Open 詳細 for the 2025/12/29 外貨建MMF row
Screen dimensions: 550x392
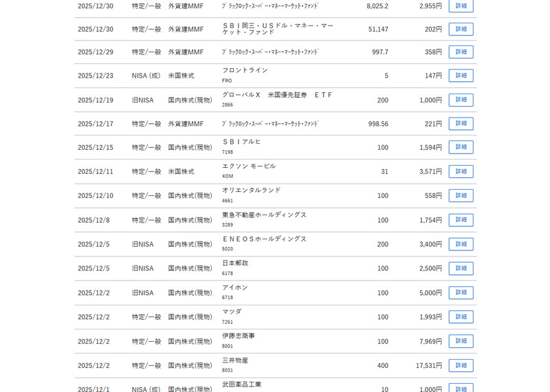[x=461, y=52]
